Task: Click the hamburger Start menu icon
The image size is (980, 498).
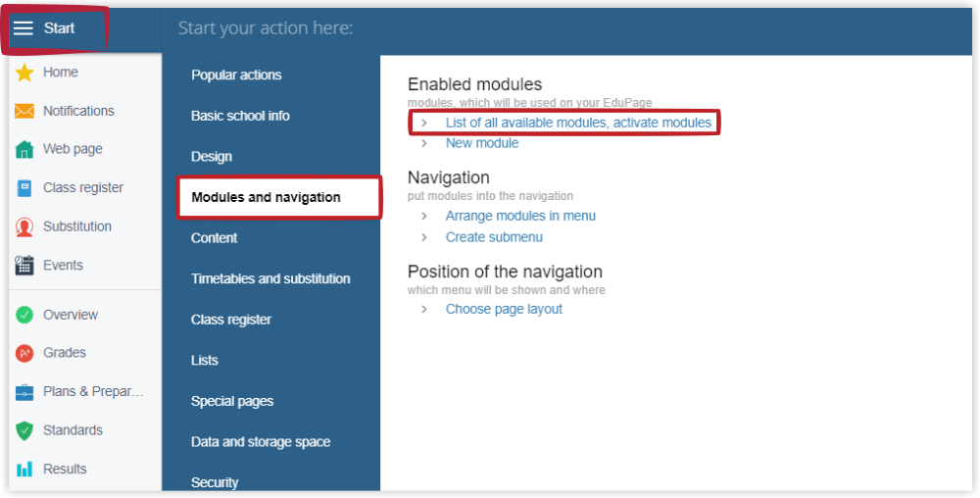Action: point(24,28)
